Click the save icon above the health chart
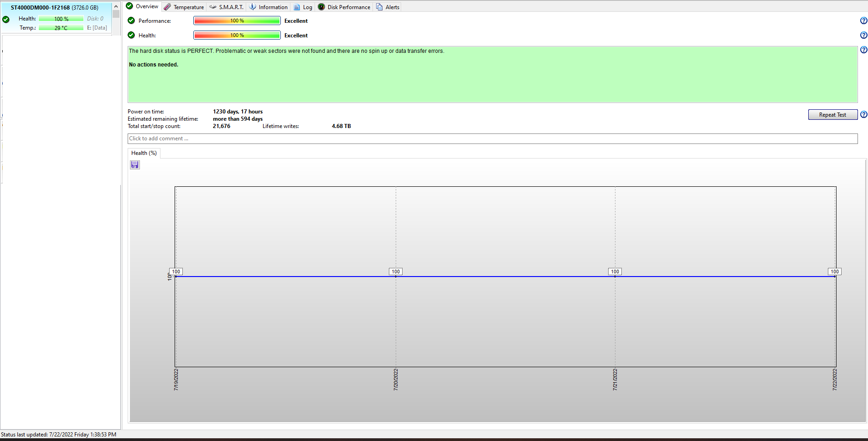This screenshot has width=868, height=441. pyautogui.click(x=135, y=165)
